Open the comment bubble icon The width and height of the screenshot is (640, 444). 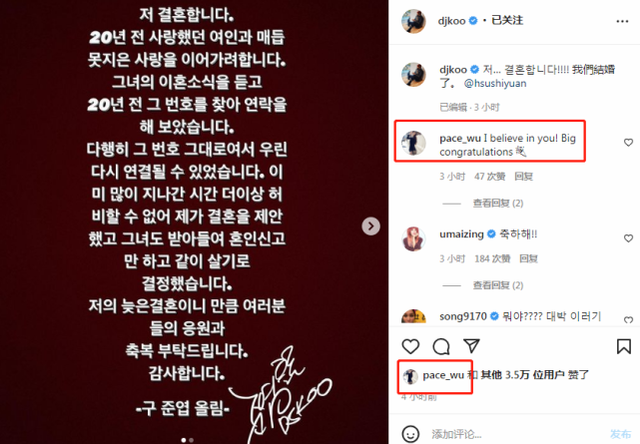coord(441,346)
